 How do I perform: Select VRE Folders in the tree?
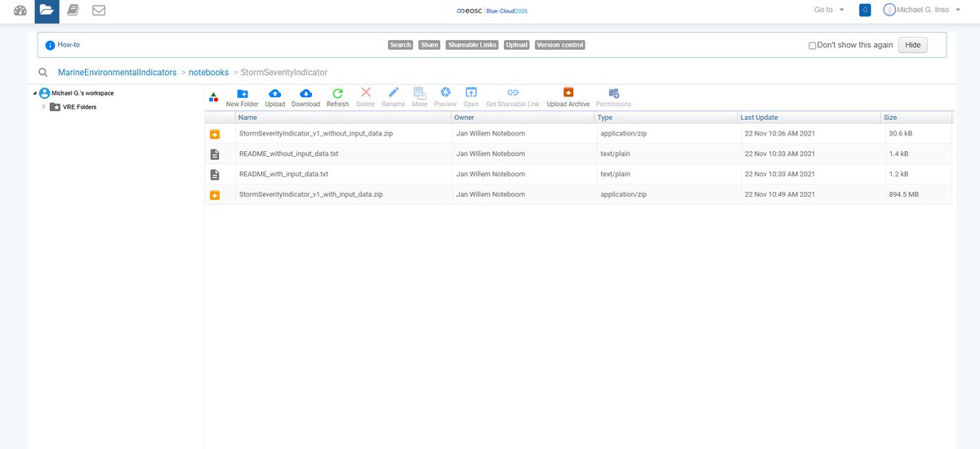click(79, 107)
